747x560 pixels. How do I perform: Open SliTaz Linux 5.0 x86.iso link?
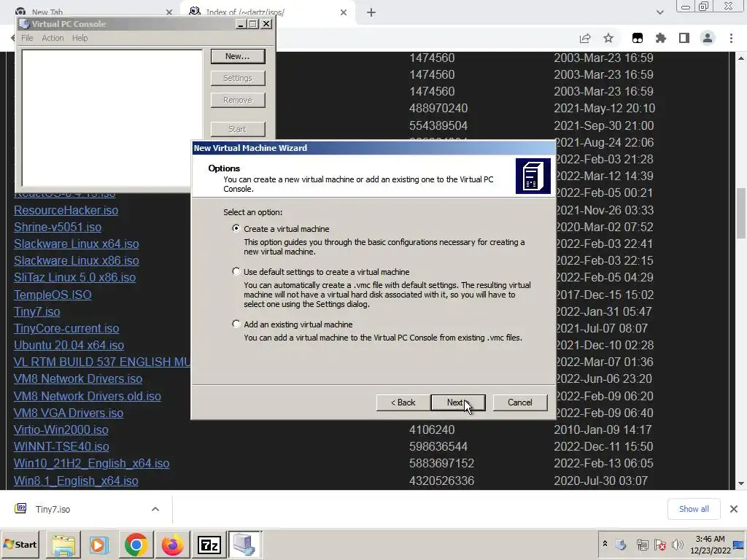pyautogui.click(x=74, y=277)
